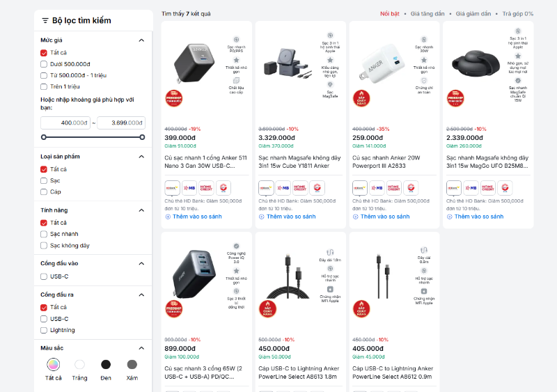Sort results by Giá tăng dần
Image resolution: width=557 pixels, height=392 pixels.
pos(428,14)
